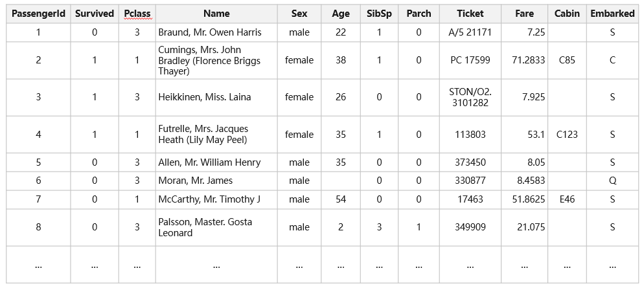Click the cabin cell E46
The width and height of the screenshot is (644, 288).
568,199
